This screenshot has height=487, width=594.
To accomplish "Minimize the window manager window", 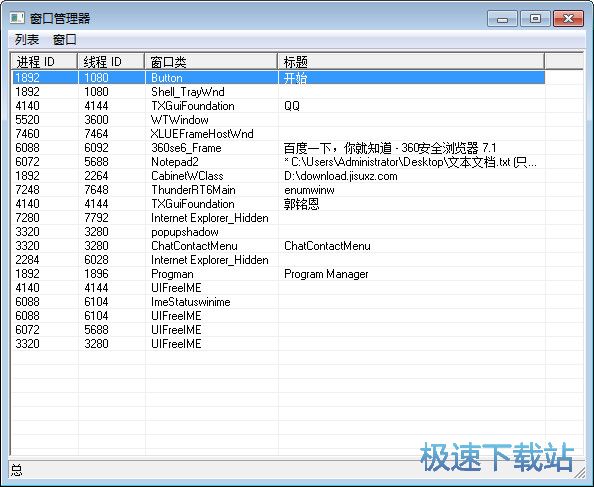I will (502, 18).
